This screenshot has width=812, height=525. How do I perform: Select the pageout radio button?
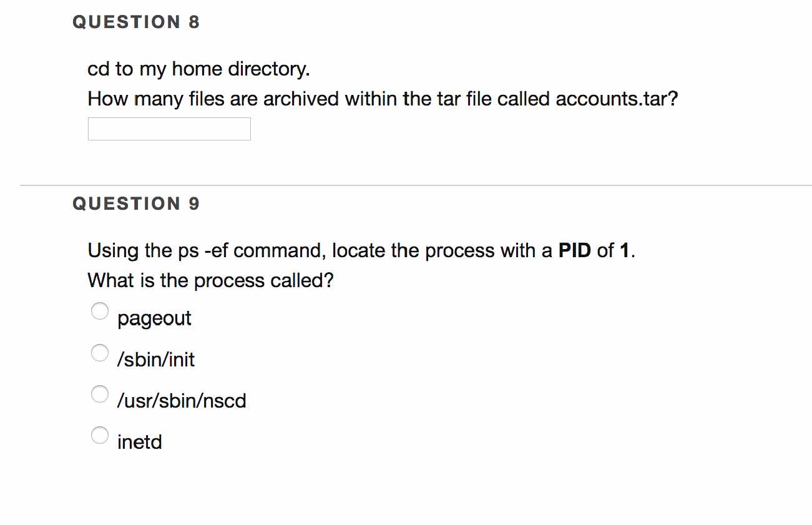coord(100,311)
